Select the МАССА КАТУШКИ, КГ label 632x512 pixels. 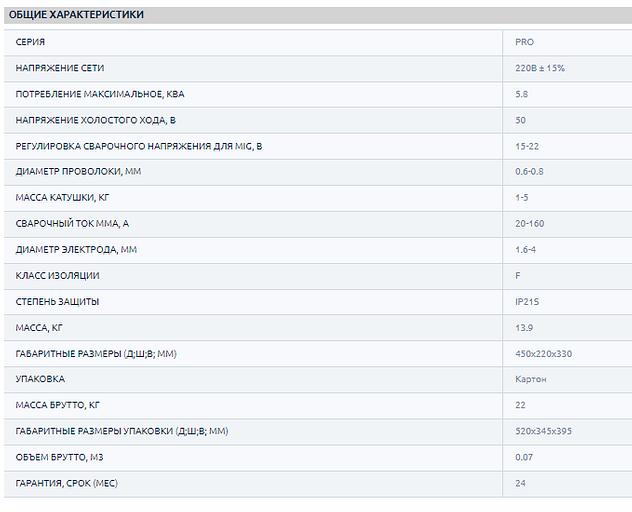pos(63,198)
